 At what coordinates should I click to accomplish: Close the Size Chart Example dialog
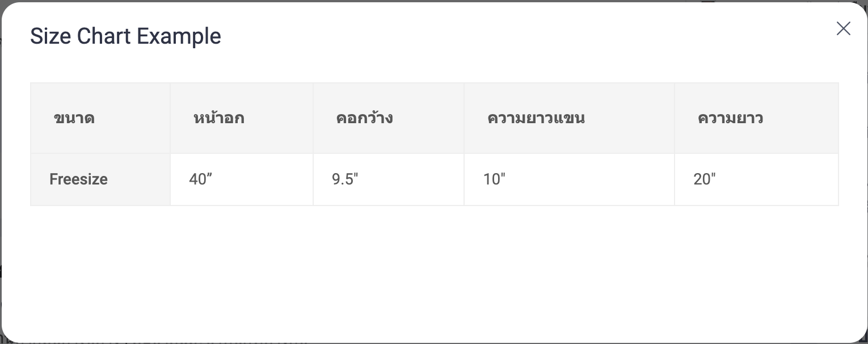pos(843,28)
